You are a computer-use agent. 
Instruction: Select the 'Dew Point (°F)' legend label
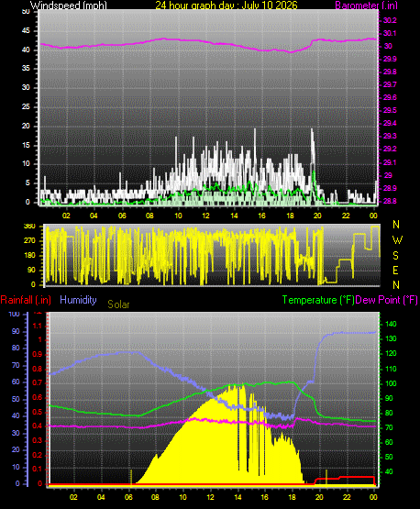[x=386, y=300]
